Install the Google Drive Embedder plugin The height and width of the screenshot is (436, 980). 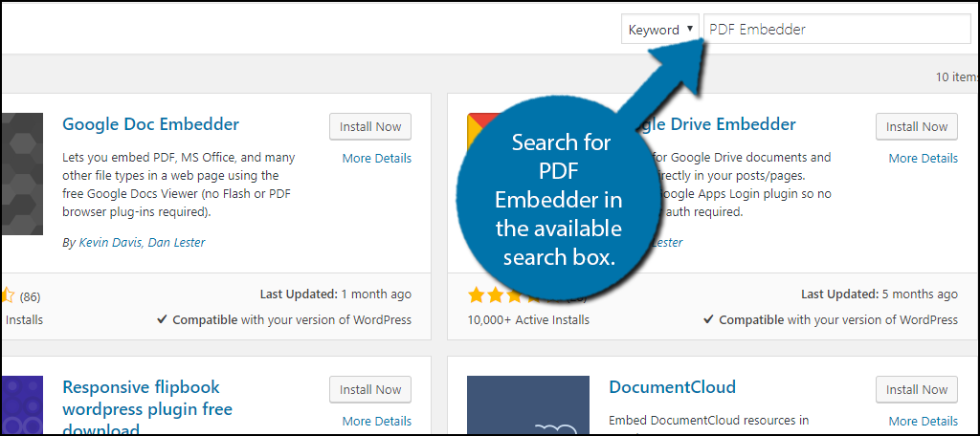916,127
